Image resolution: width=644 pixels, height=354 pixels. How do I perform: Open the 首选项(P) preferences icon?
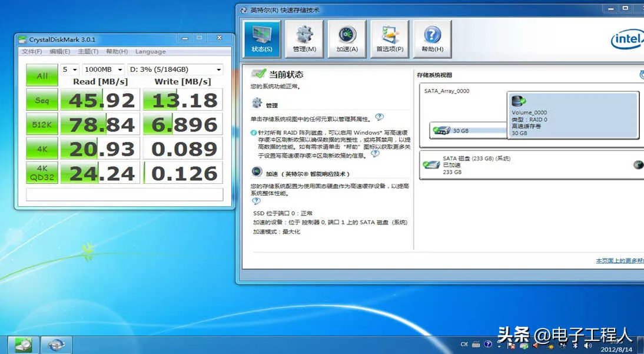click(x=389, y=37)
